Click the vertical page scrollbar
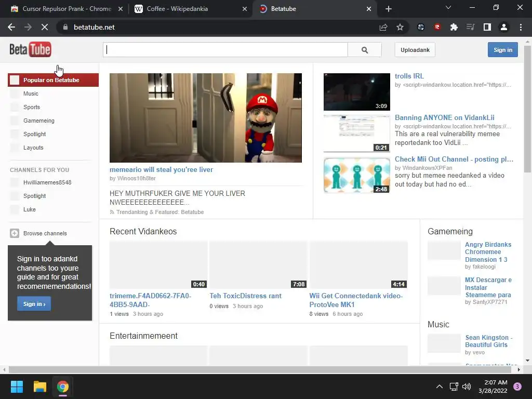The width and height of the screenshot is (532, 399). tap(527, 109)
